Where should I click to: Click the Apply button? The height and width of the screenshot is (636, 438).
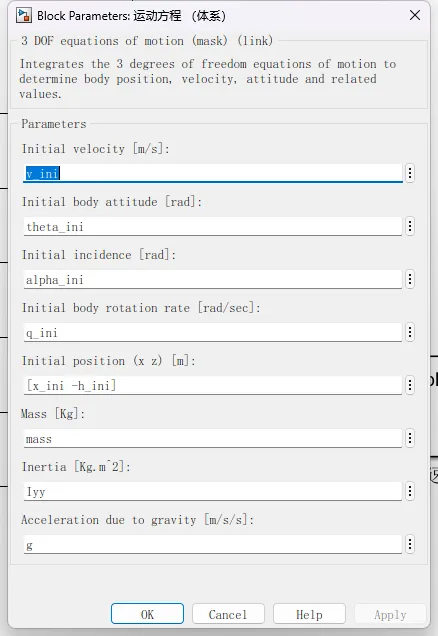coord(390,614)
